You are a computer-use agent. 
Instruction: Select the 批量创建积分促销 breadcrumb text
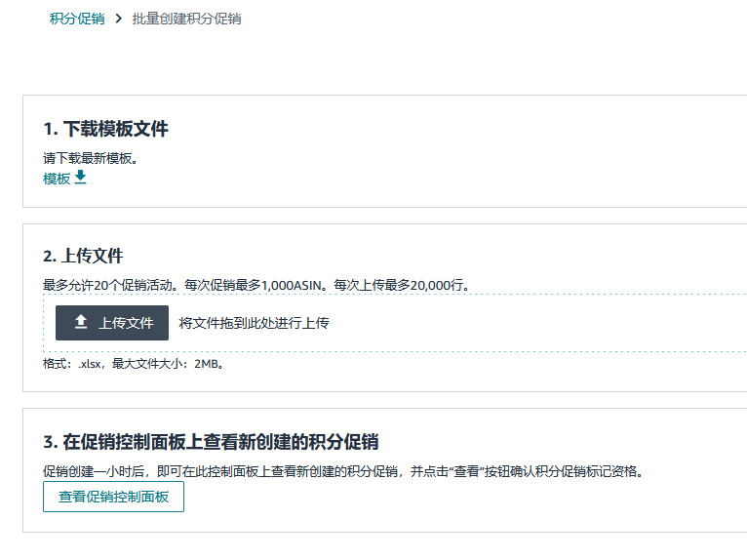coord(186,19)
